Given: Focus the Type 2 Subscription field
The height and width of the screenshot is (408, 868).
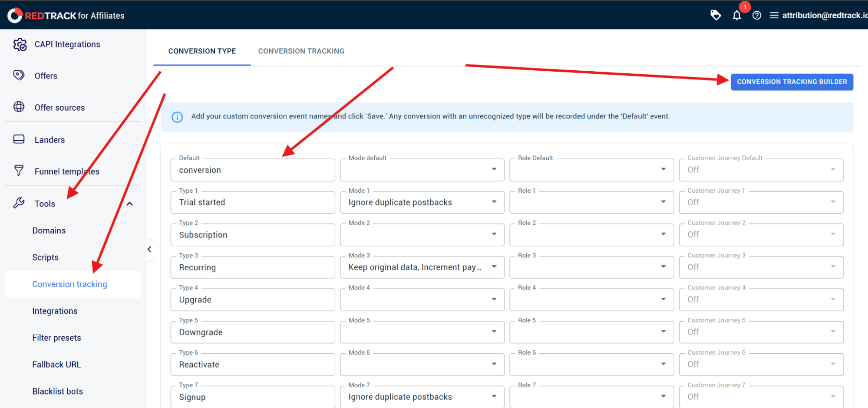Looking at the screenshot, I should [253, 235].
